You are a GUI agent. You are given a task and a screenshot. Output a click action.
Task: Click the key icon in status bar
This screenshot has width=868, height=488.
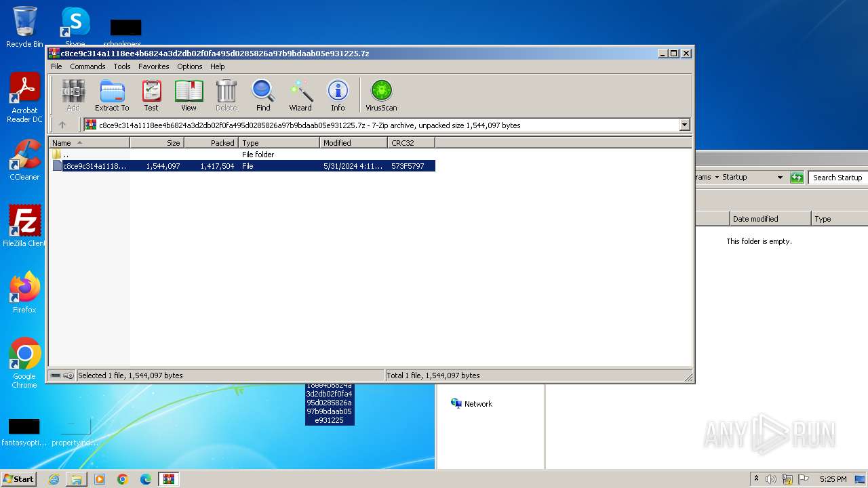click(x=68, y=375)
